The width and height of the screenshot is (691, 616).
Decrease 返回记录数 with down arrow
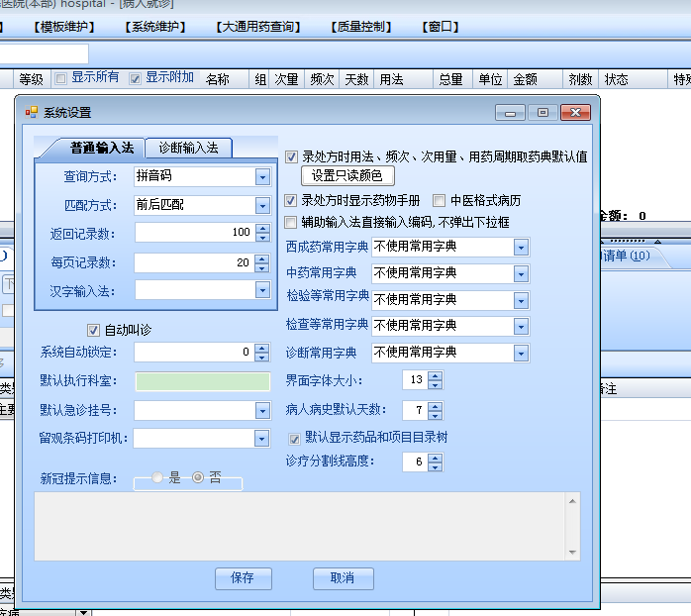tap(263, 238)
